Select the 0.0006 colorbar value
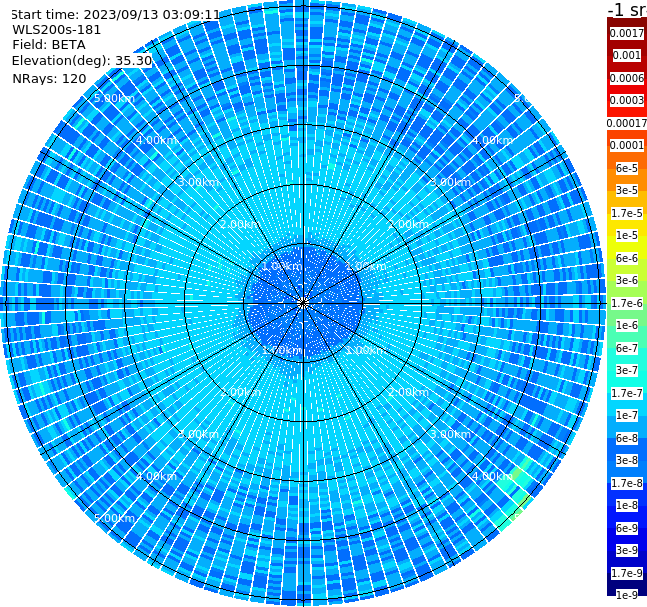This screenshot has width=647, height=607. 627,78
